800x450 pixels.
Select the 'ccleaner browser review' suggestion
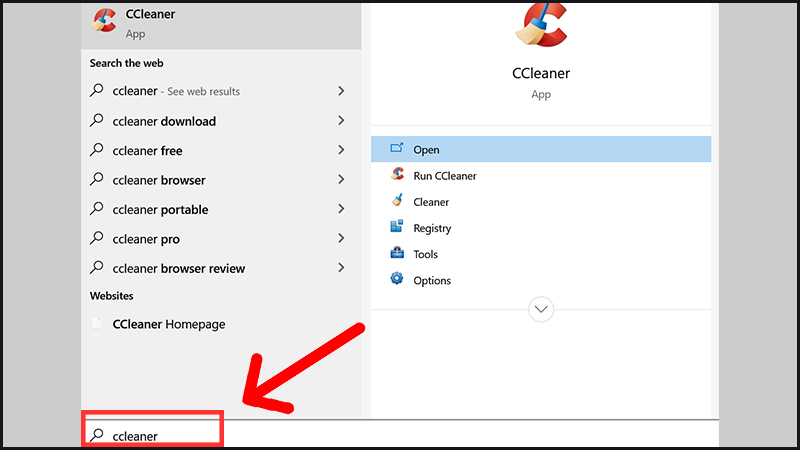click(x=221, y=268)
